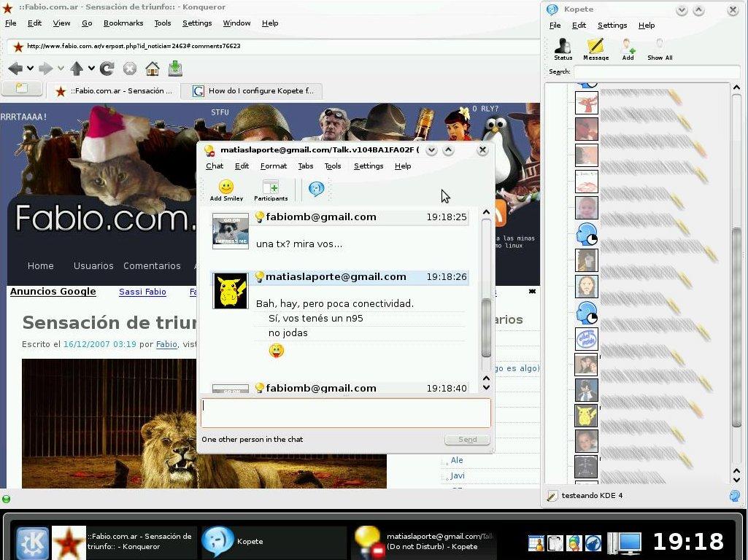
Task: Open the Bookmarks menu in Konqueror
Action: coord(123,23)
